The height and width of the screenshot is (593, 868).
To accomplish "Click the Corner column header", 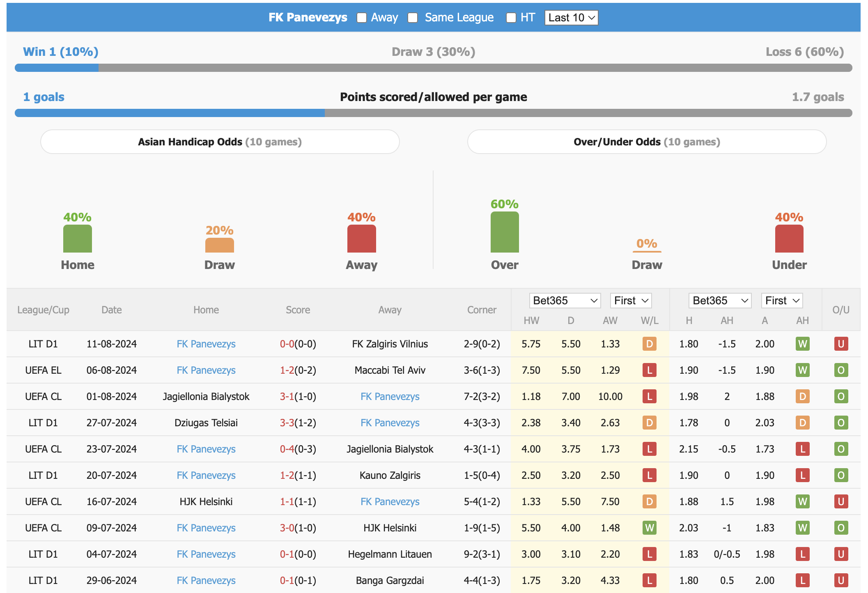I will 482,310.
